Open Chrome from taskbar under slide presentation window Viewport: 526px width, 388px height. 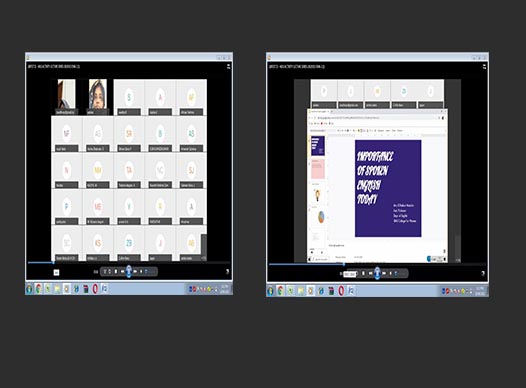pyautogui.click(x=280, y=290)
